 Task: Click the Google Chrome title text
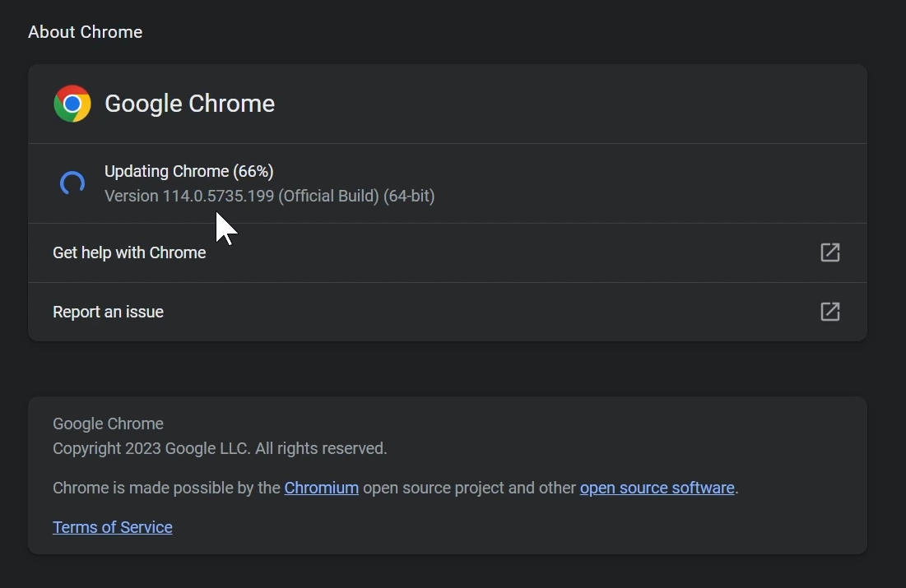coord(189,104)
